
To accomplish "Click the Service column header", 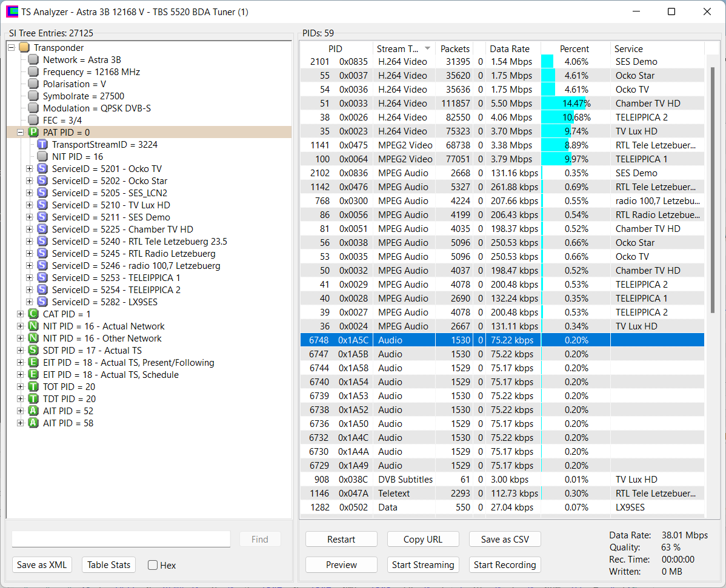I will point(628,49).
